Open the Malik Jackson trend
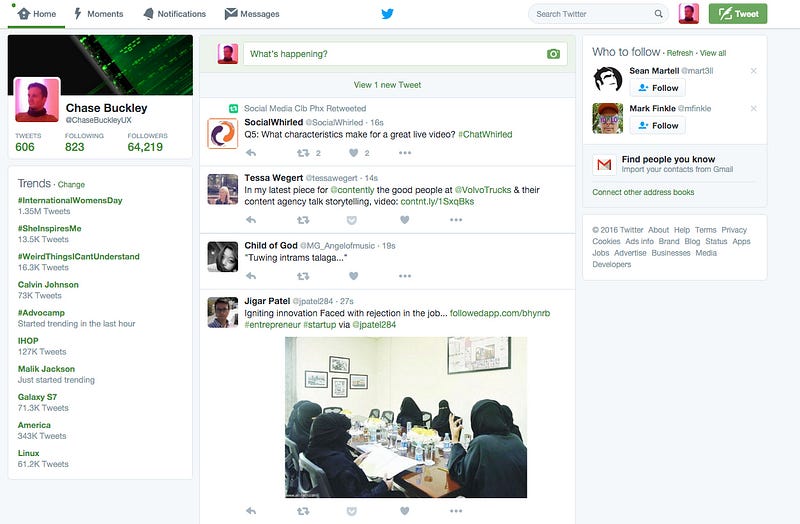Screen dimensions: 800x524 [x=46, y=369]
